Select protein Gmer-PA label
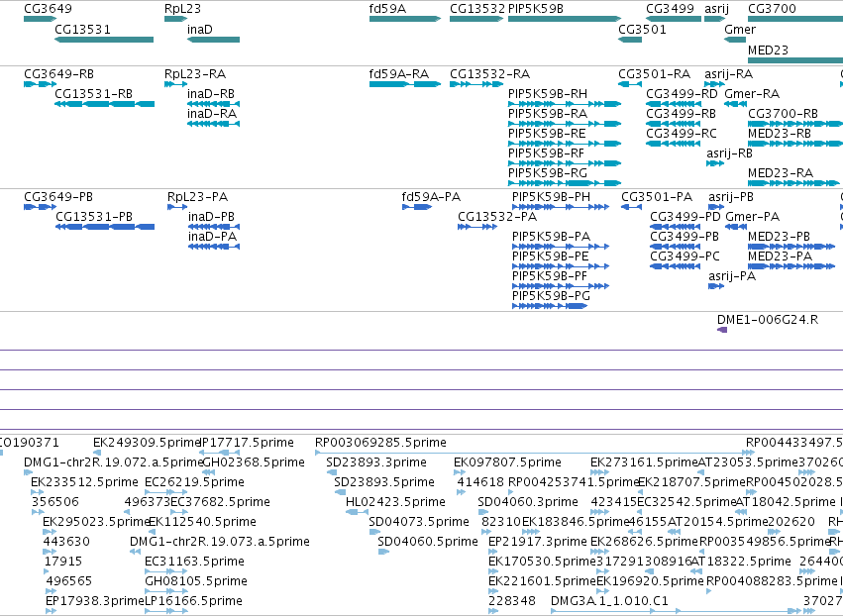 (752, 217)
